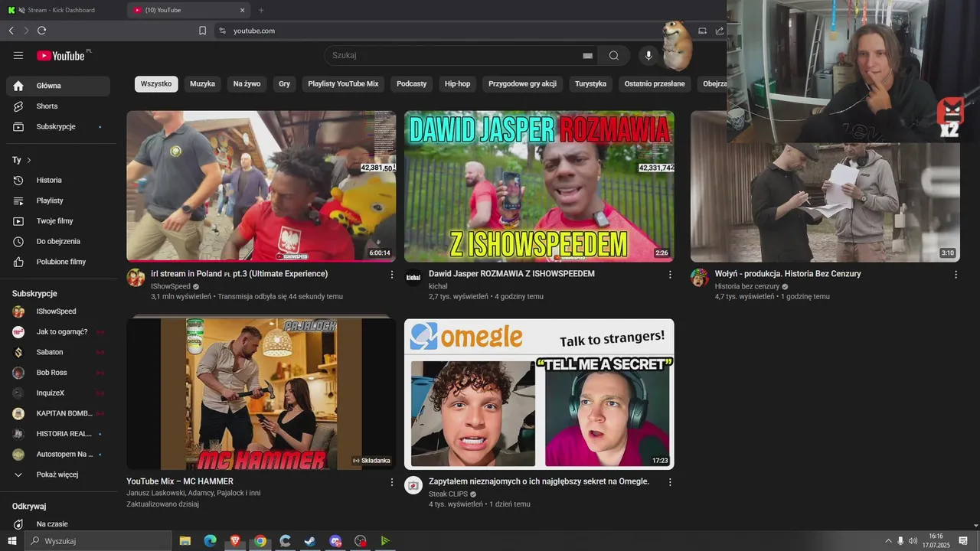Open the IShowSpeed channel avatar below the stream

136,278
